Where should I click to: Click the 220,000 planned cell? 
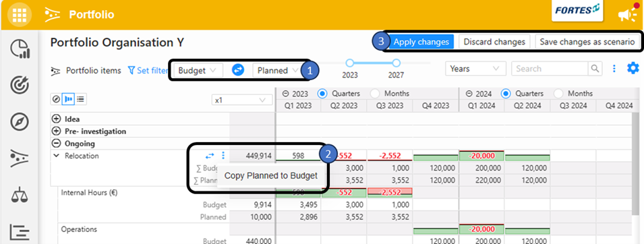coord(490,180)
